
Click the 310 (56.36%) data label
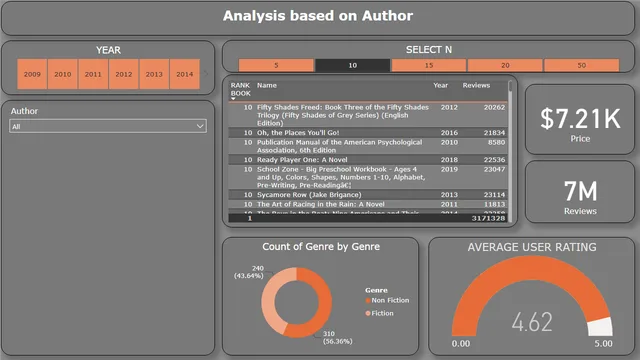(337, 337)
